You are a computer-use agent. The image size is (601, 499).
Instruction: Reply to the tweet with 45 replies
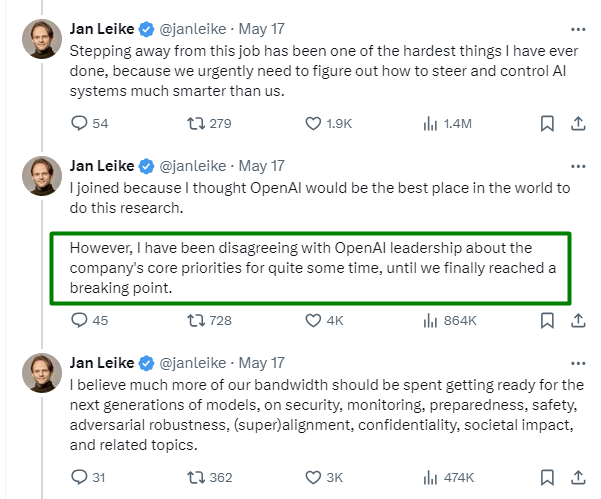pos(80,321)
